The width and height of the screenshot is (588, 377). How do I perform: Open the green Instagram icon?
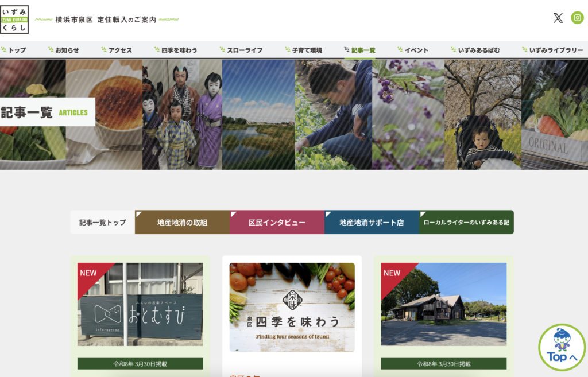[577, 18]
